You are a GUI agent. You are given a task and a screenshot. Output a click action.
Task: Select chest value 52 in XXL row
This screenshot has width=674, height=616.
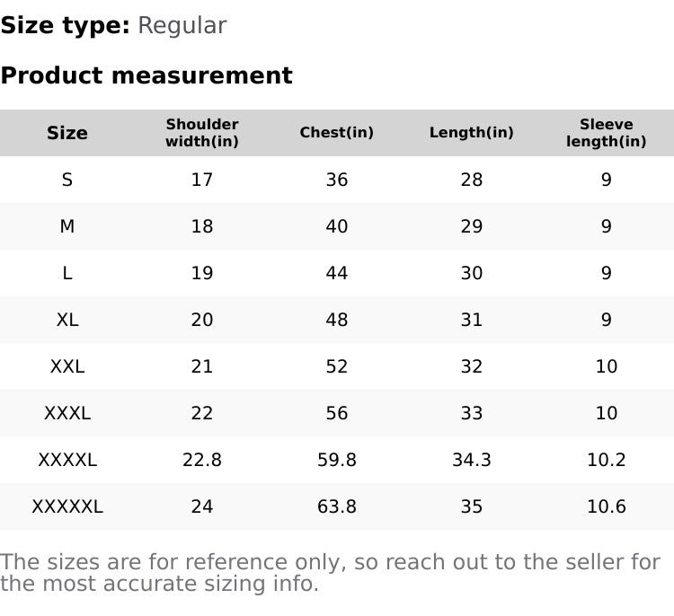click(x=337, y=366)
